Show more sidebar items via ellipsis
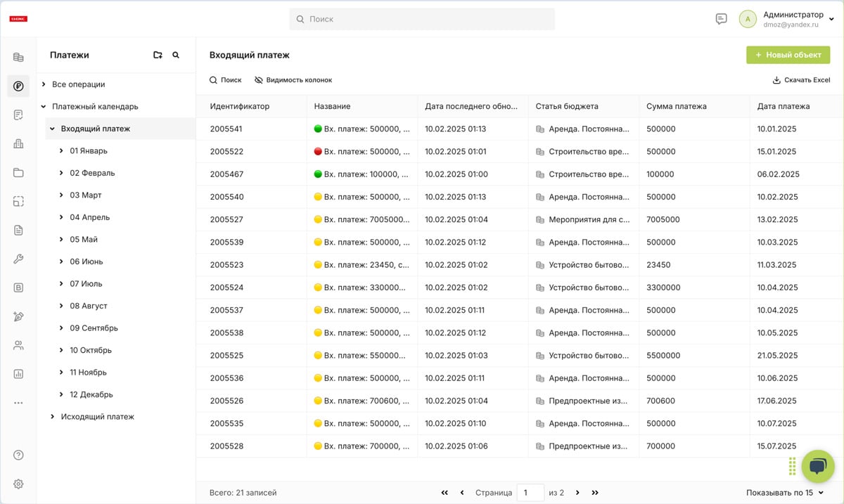 tap(18, 403)
